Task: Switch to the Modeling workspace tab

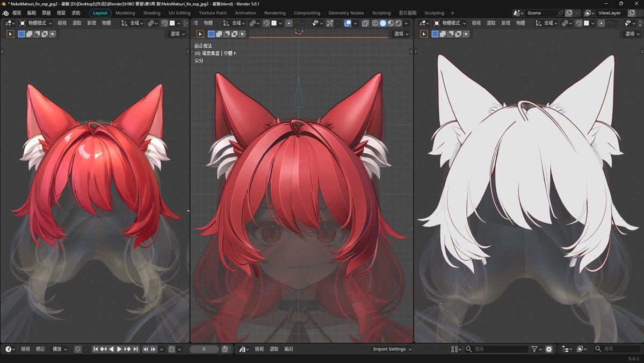Action: pos(125,13)
